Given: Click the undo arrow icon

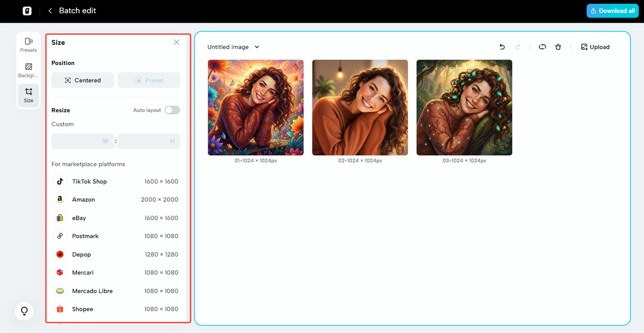Looking at the screenshot, I should coord(502,47).
